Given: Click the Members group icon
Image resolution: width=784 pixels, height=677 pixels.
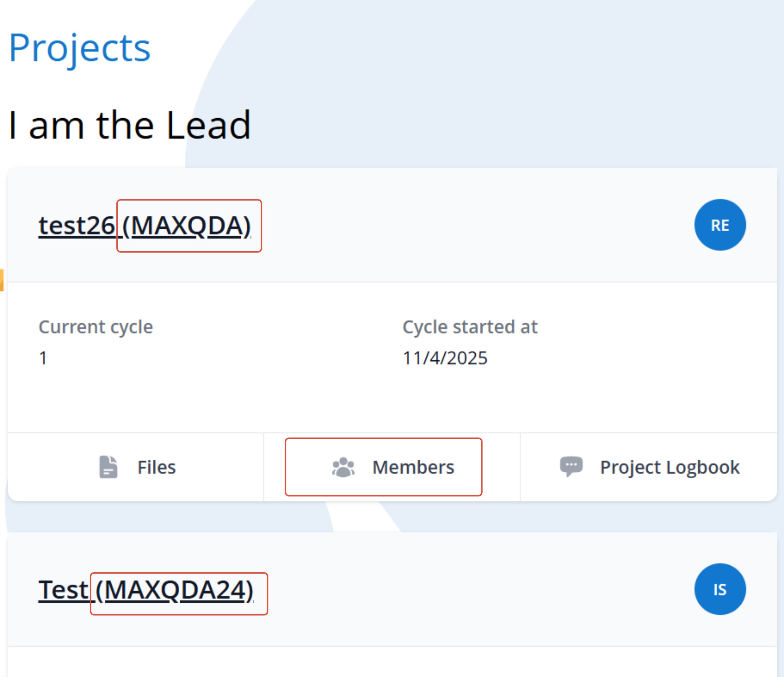Looking at the screenshot, I should (343, 467).
